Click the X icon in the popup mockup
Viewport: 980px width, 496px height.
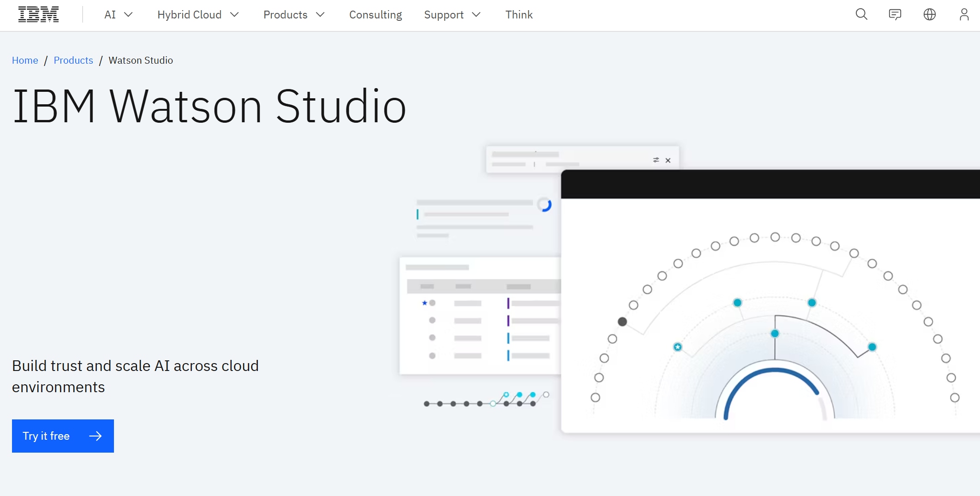pyautogui.click(x=668, y=160)
